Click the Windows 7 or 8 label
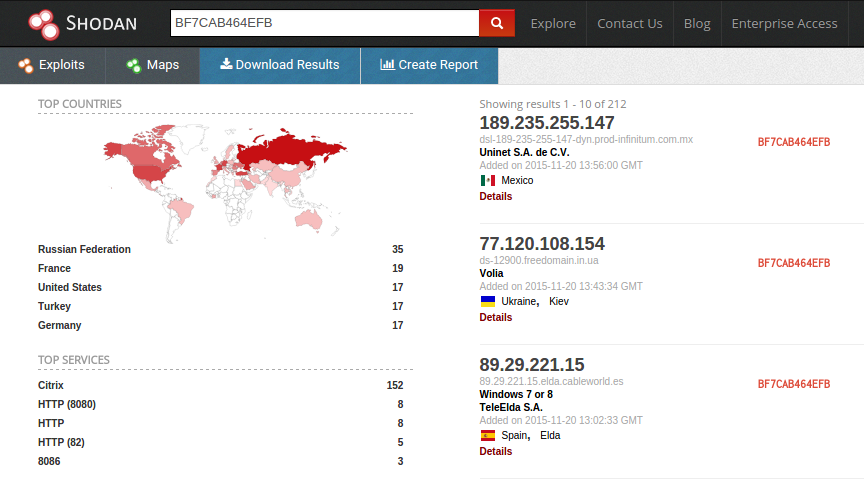Image resolution: width=864 pixels, height=484 pixels. 516,394
